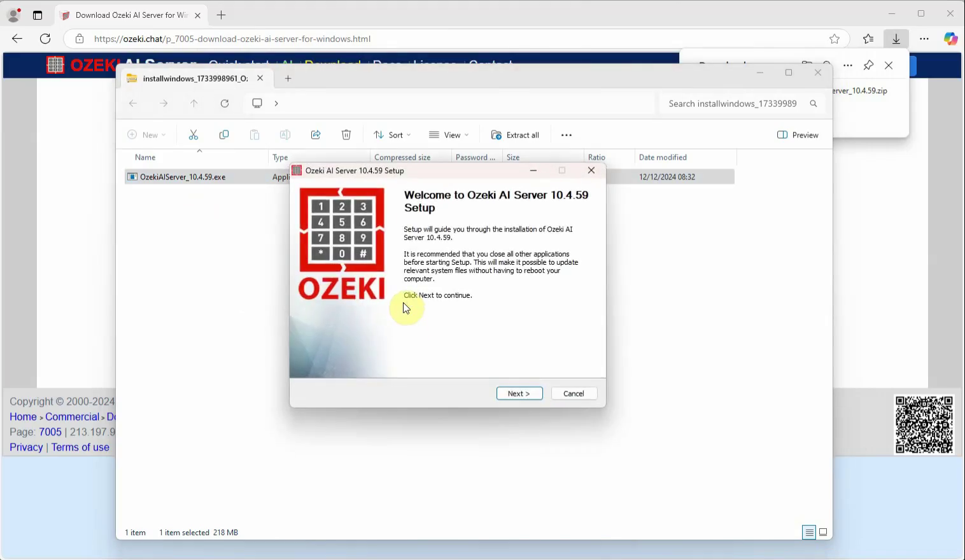Open browser tab actions menu icon

coord(38,15)
